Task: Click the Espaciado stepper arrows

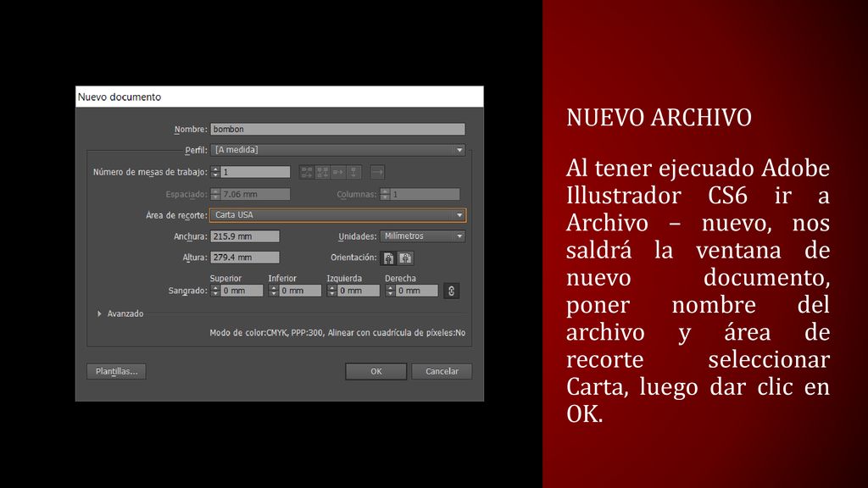Action: 215,194
